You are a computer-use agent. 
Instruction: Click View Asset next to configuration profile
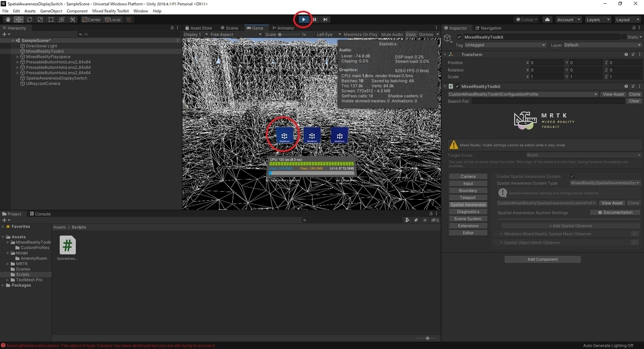[613, 94]
